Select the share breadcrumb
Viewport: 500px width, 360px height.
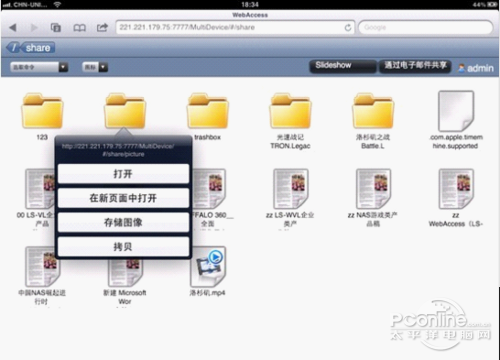pos(38,48)
